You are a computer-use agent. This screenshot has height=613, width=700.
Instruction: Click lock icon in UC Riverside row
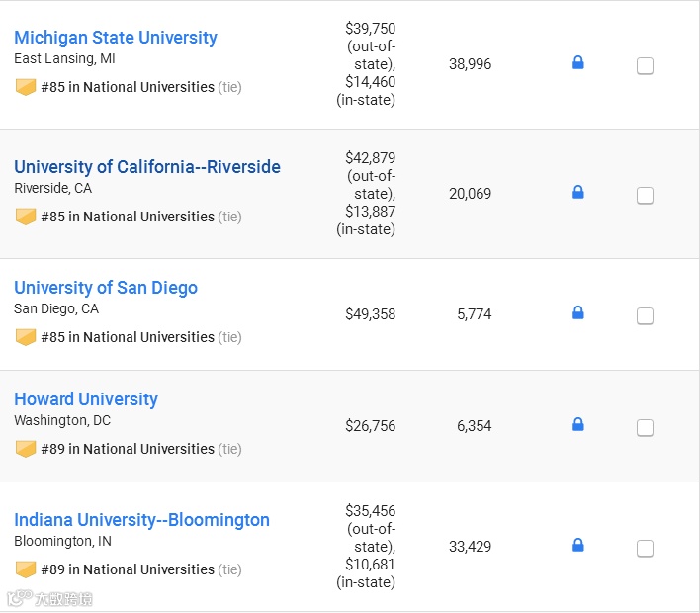pos(578,193)
